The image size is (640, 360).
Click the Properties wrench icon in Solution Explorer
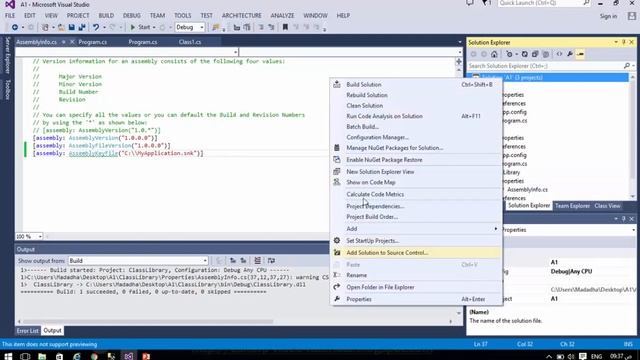click(570, 54)
